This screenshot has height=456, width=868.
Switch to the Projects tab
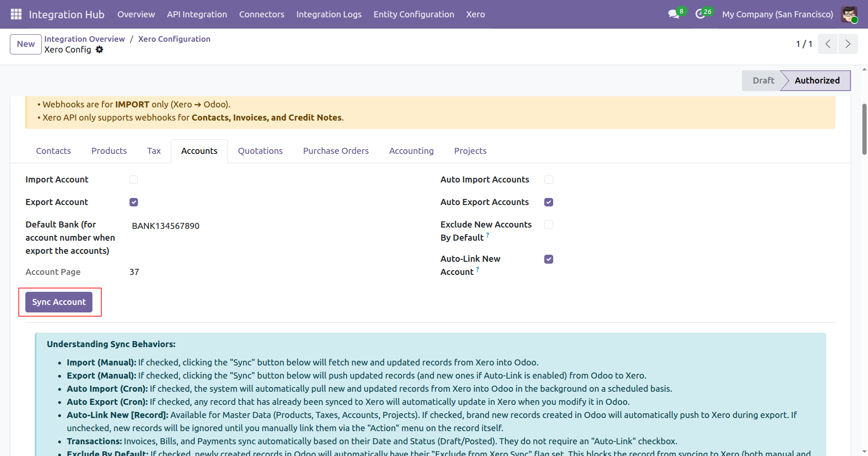coord(470,151)
